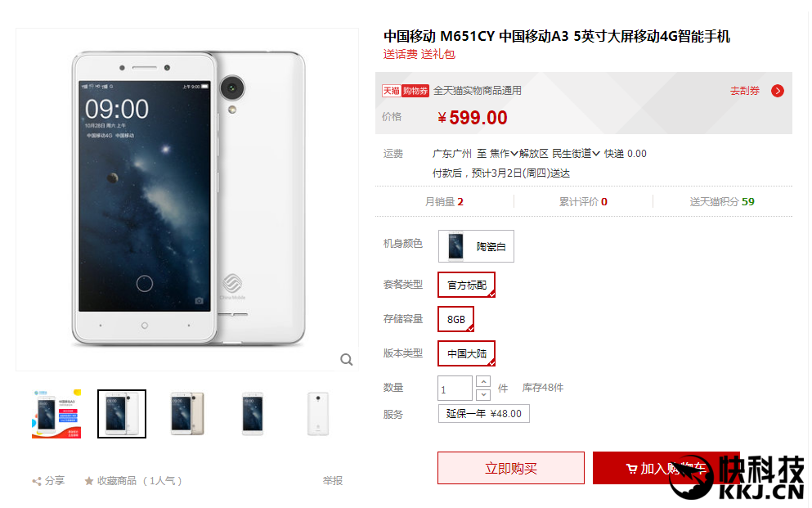Screen dimensions: 812x508
Task: Expand the 焦作 city dropdown
Action: [504, 154]
